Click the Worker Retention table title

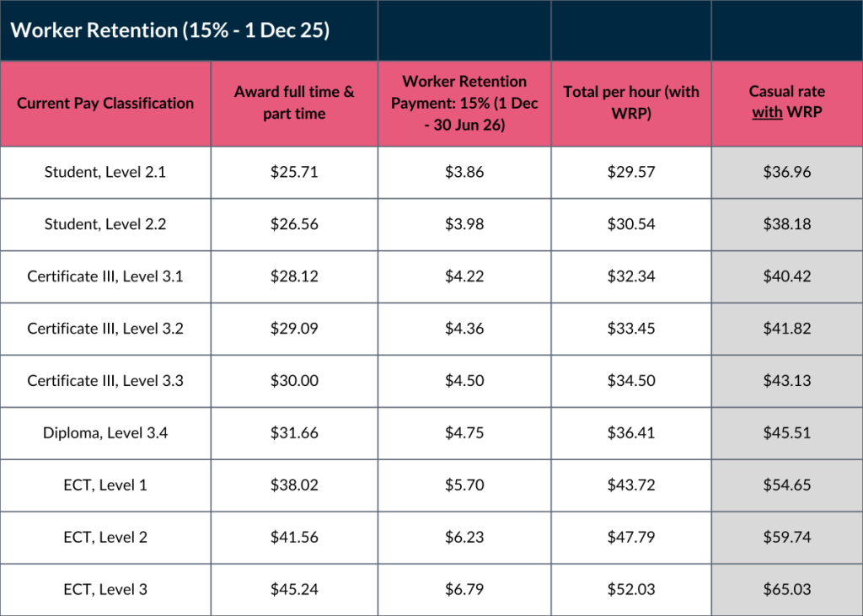(x=169, y=30)
